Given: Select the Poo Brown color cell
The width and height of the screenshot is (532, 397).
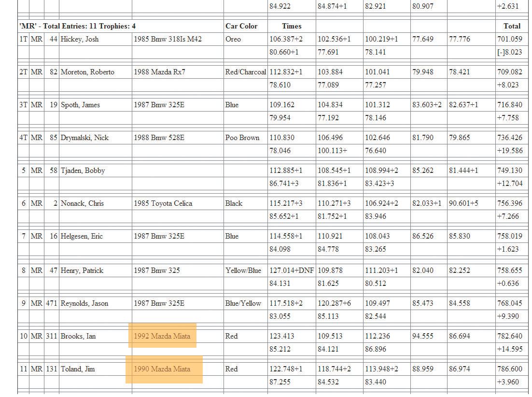Looking at the screenshot, I should click(242, 138).
